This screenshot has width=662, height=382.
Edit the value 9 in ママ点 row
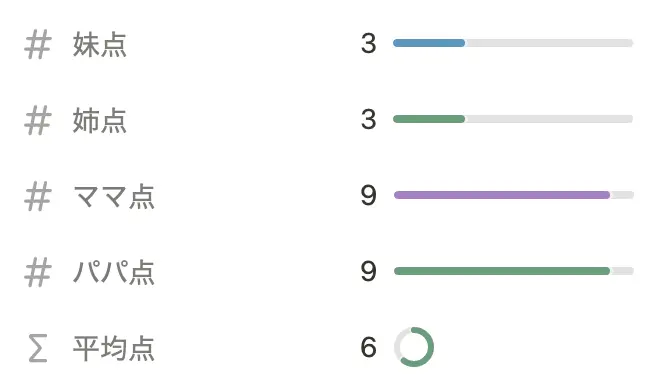(369, 195)
